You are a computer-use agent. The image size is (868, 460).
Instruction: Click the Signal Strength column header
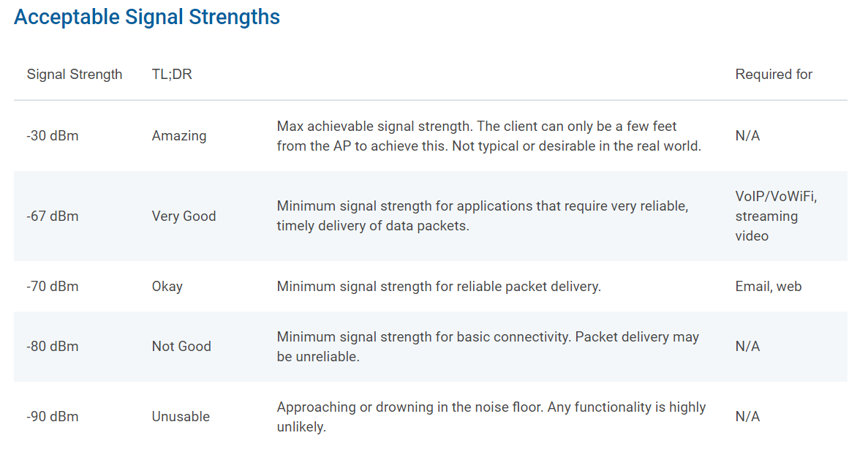click(75, 74)
